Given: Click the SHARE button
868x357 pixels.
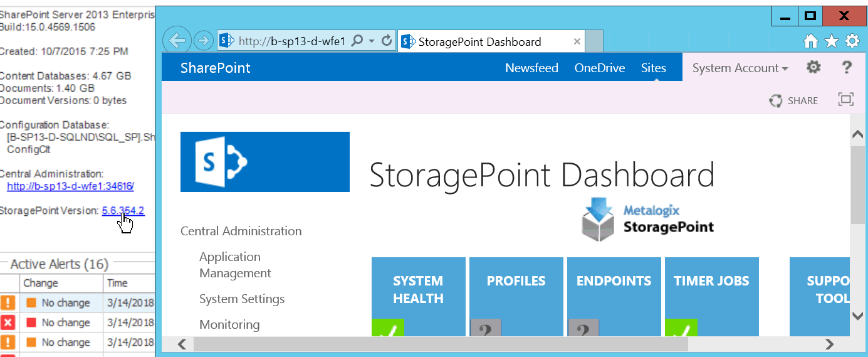Looking at the screenshot, I should (x=794, y=100).
